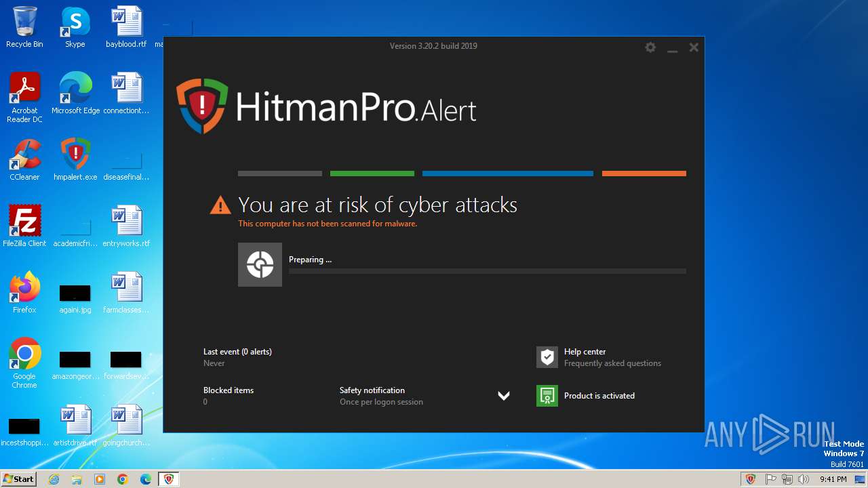The height and width of the screenshot is (488, 868).
Task: Open hmpalert.exe desktop icon
Action: [75, 160]
